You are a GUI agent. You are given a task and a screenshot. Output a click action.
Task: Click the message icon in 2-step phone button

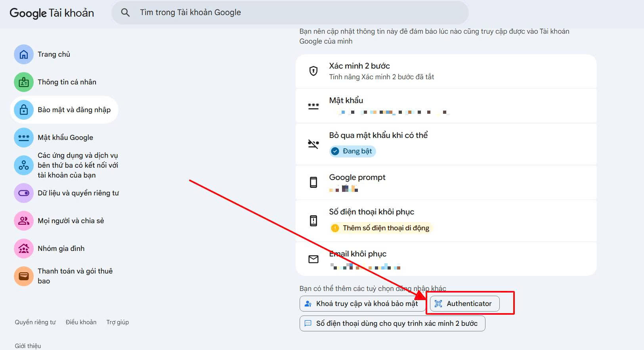point(308,323)
